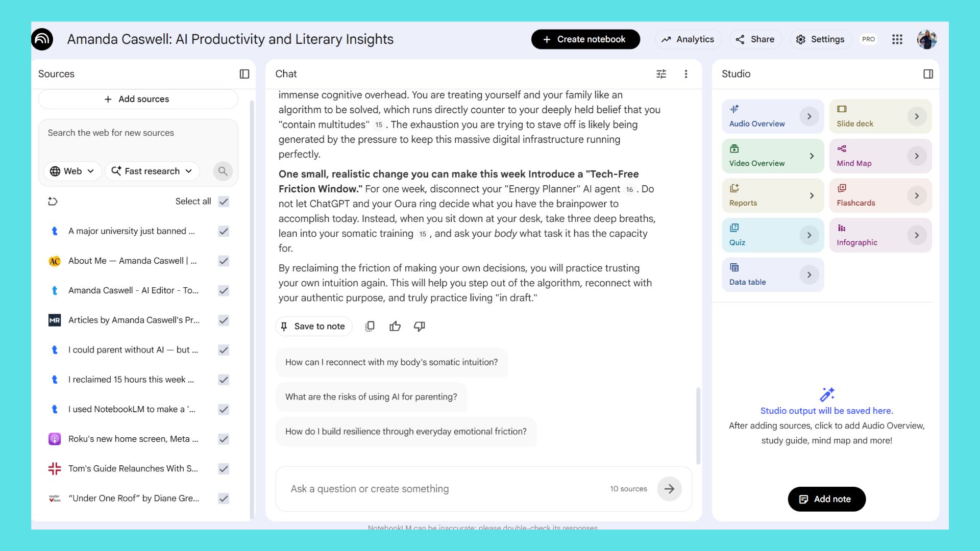Click the chat panel scrollbar

click(x=698, y=426)
